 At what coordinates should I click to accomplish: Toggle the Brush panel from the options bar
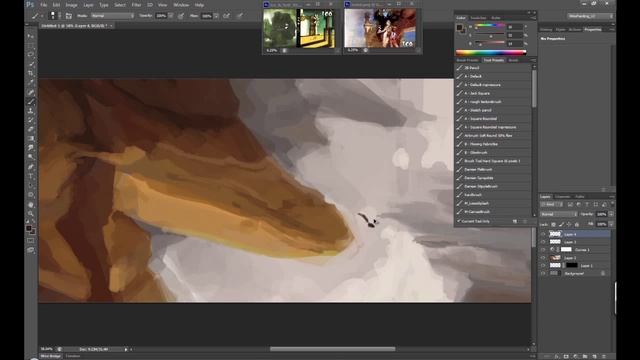click(69, 16)
